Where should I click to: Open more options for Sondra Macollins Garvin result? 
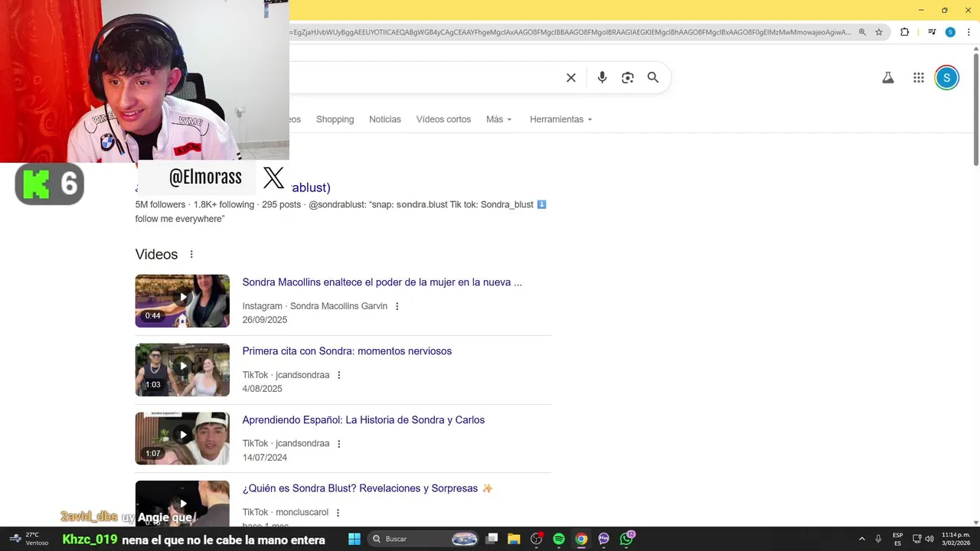coord(397,306)
